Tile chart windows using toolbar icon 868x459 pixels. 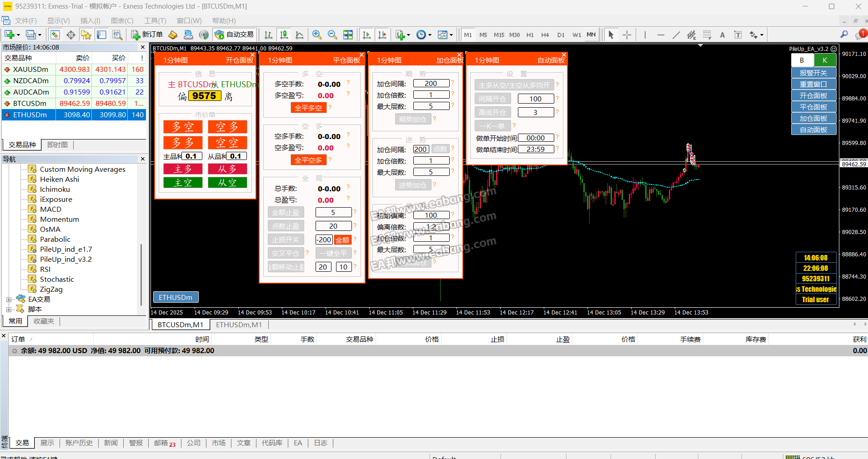[348, 35]
